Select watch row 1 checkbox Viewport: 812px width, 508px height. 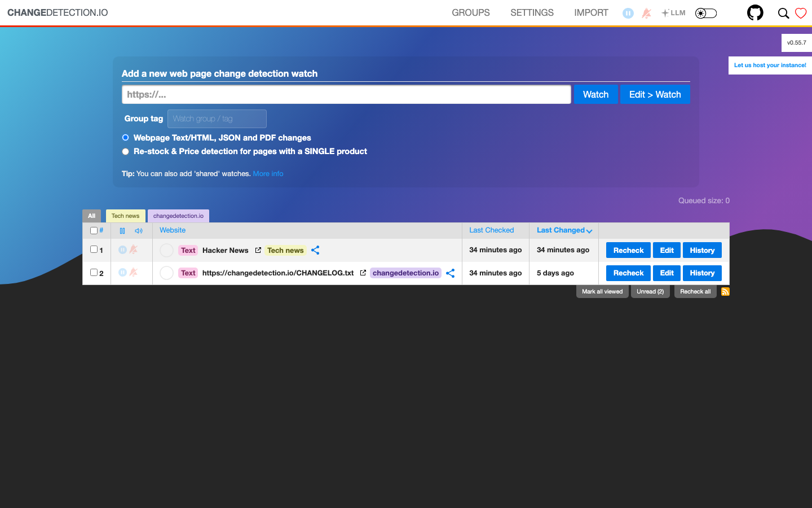94,249
